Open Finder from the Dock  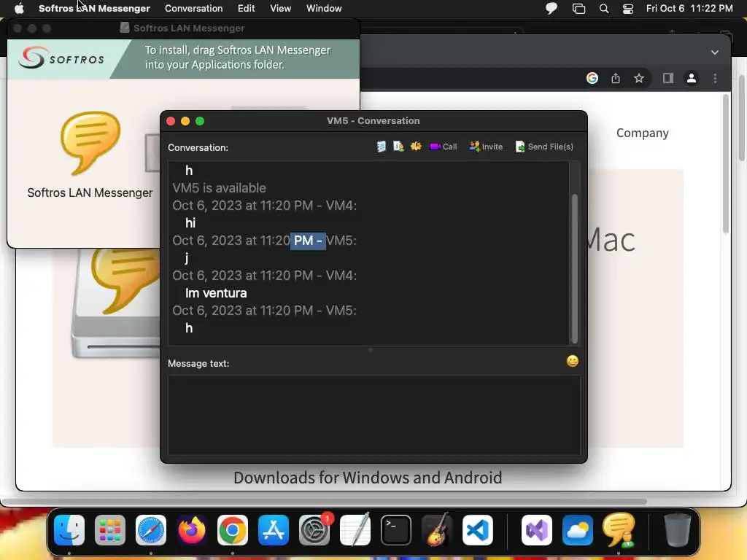click(69, 530)
